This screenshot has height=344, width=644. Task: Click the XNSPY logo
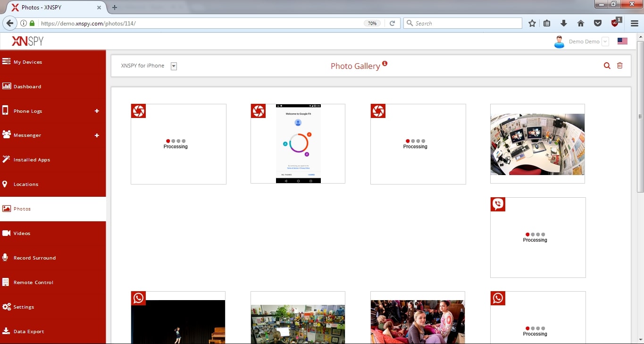tap(27, 41)
